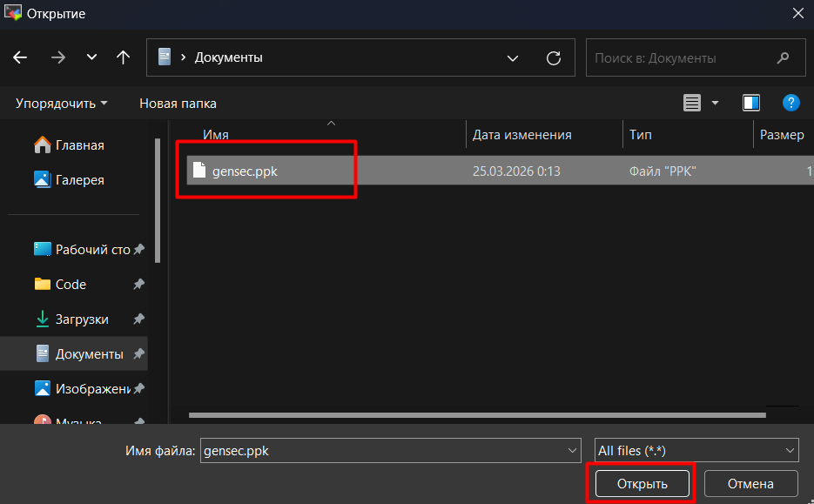Image resolution: width=814 pixels, height=504 pixels.
Task: Sort by the Тип column header
Action: [640, 134]
